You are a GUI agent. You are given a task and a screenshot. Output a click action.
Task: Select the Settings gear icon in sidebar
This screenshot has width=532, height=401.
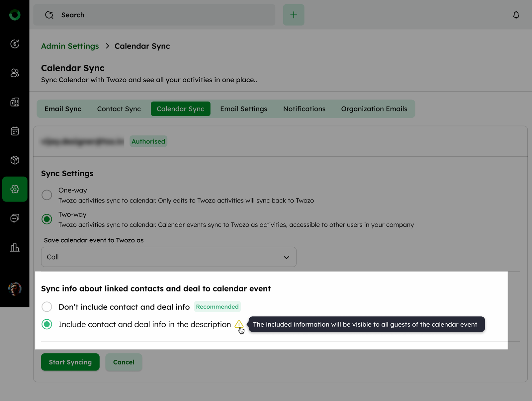(15, 189)
